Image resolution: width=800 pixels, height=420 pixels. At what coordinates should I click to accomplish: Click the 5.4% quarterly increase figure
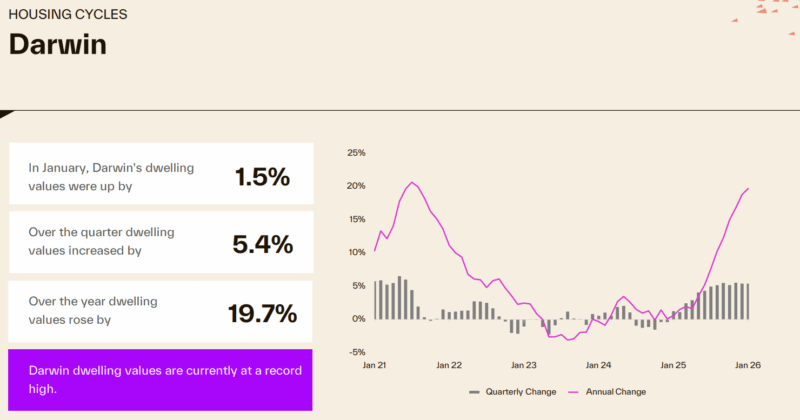point(262,244)
